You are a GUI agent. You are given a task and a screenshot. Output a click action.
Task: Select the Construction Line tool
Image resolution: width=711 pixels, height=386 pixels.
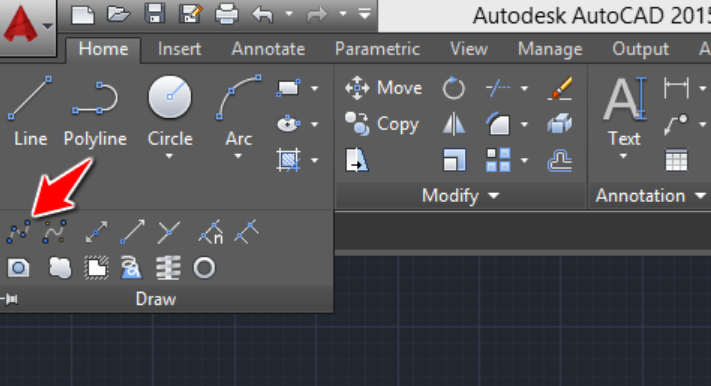point(97,232)
